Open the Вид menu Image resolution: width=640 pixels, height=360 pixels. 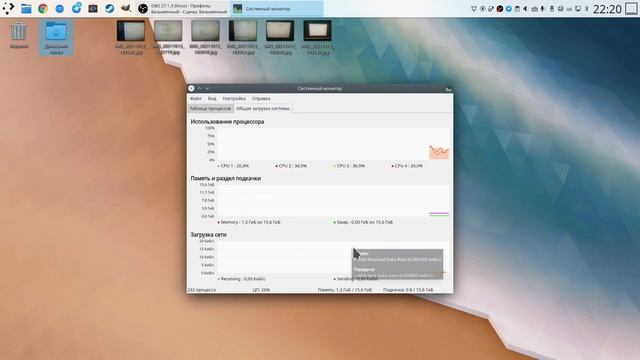(x=212, y=98)
